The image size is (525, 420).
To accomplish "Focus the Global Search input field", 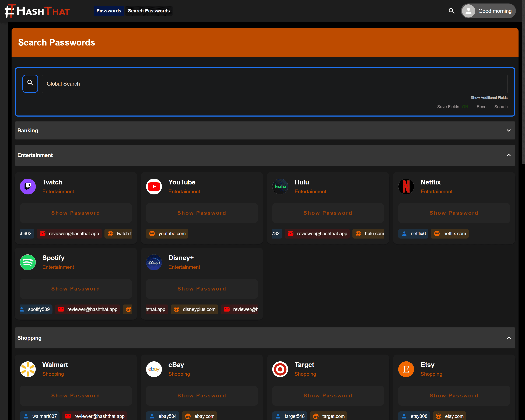I will click(x=275, y=84).
